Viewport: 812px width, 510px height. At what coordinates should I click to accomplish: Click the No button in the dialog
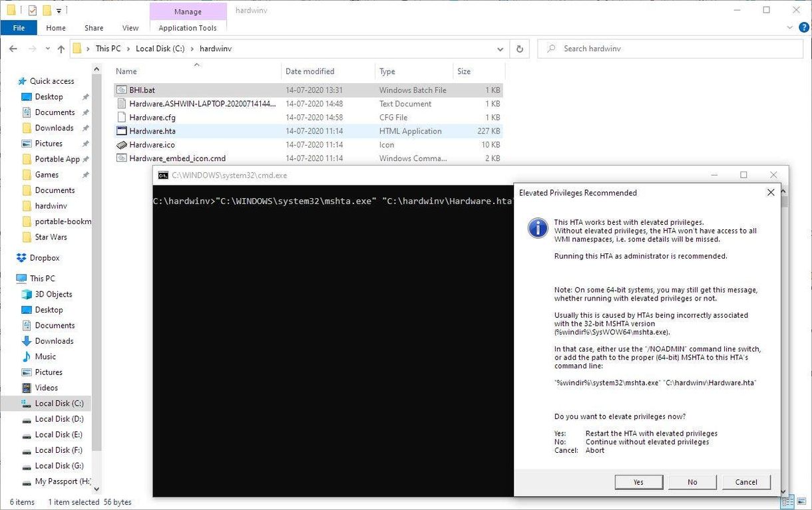pyautogui.click(x=692, y=482)
